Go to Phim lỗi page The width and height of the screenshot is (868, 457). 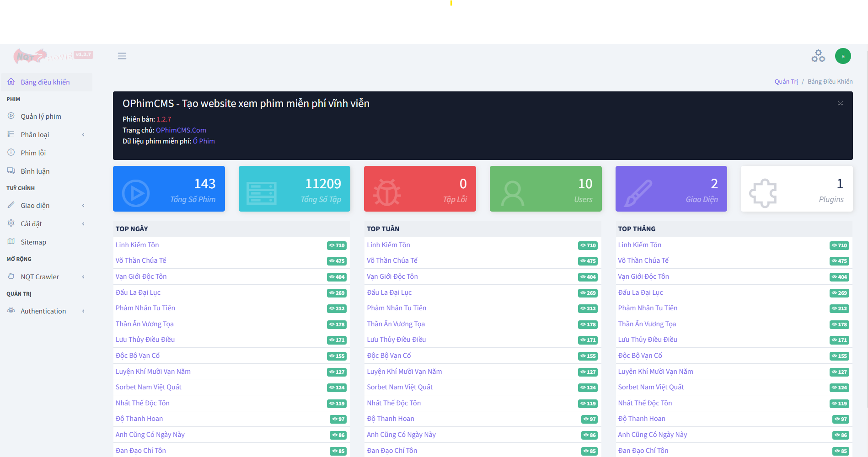click(33, 153)
